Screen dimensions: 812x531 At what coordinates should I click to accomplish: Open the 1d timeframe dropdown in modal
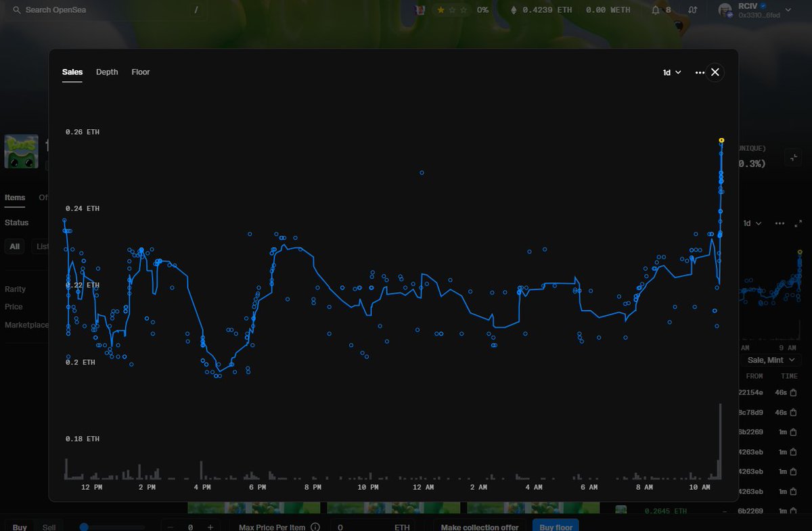pyautogui.click(x=672, y=72)
